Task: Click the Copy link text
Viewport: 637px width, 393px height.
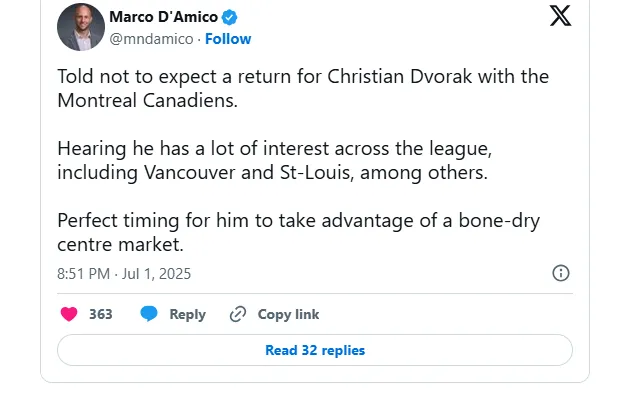Action: click(x=288, y=314)
